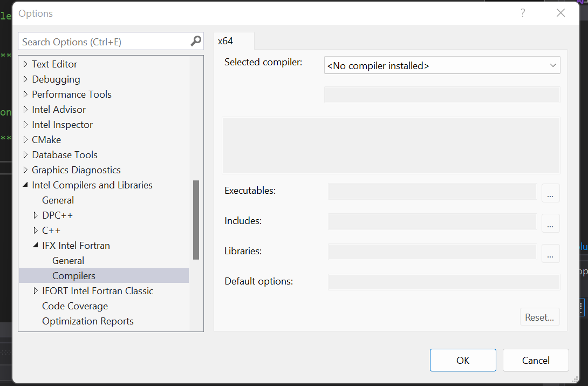Open the Selected compiler dropdown
The width and height of the screenshot is (588, 386).
553,65
